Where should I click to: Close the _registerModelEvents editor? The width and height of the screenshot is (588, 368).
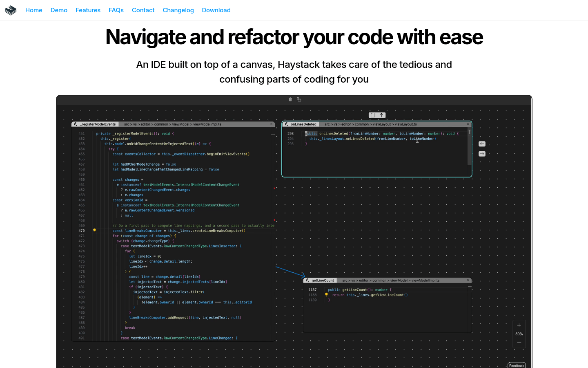(271, 124)
